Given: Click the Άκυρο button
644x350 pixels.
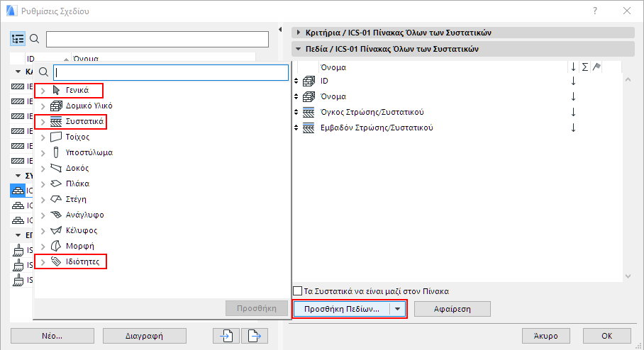Looking at the screenshot, I should coord(546,336).
